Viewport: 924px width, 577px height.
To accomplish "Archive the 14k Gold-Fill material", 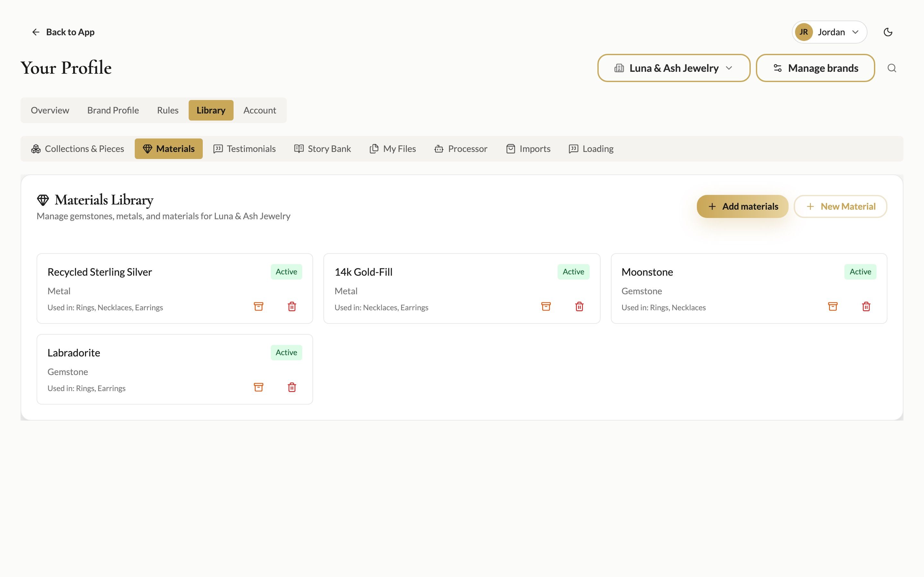I will (546, 306).
